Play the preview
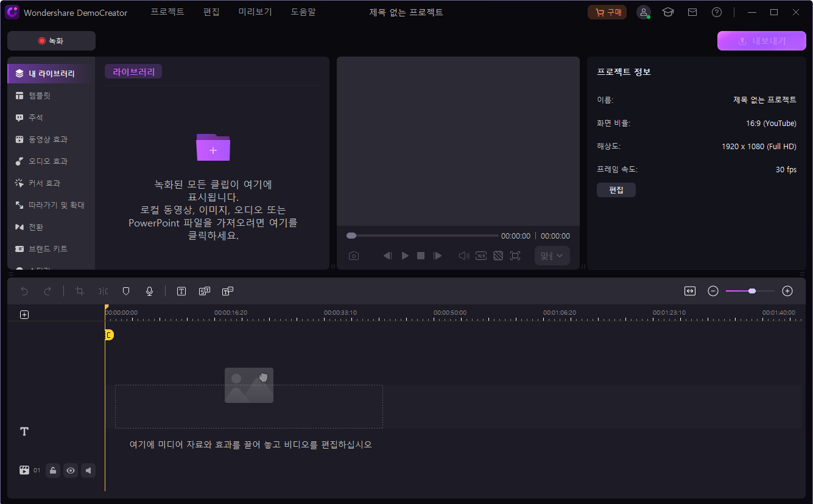 (x=405, y=256)
